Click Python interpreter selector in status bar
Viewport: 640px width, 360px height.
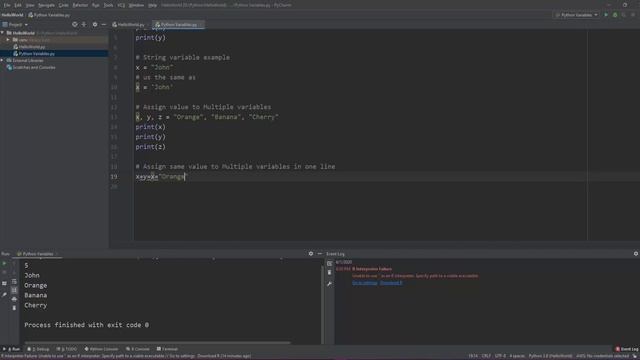click(550, 356)
